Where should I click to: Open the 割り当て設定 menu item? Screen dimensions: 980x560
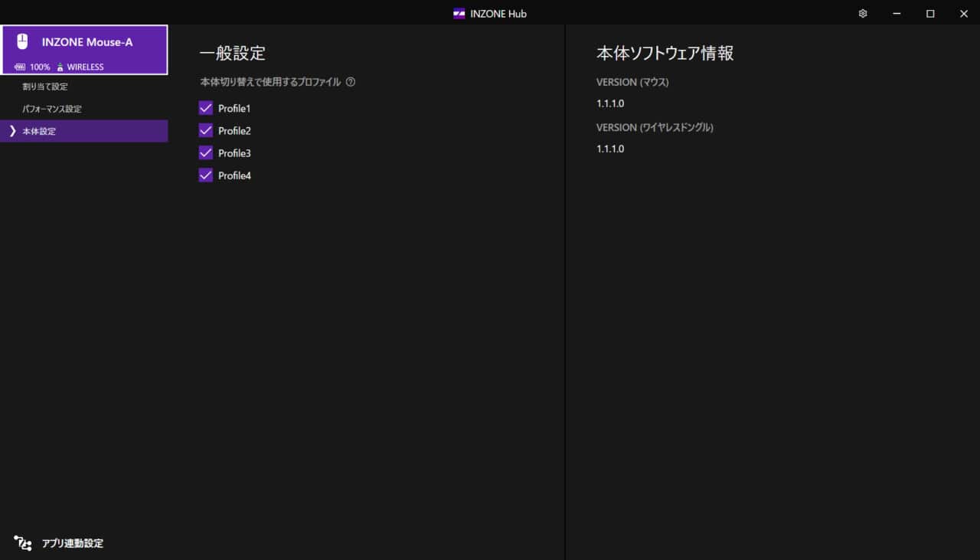coord(45,87)
